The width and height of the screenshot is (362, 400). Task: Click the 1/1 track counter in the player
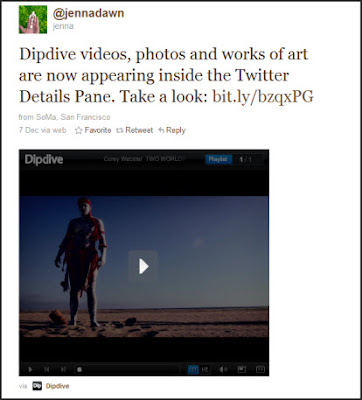246,159
